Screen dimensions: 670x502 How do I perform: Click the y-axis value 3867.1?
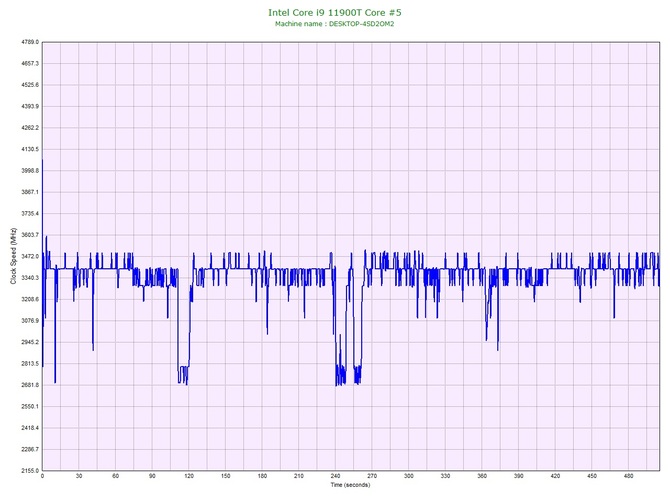tap(30, 192)
